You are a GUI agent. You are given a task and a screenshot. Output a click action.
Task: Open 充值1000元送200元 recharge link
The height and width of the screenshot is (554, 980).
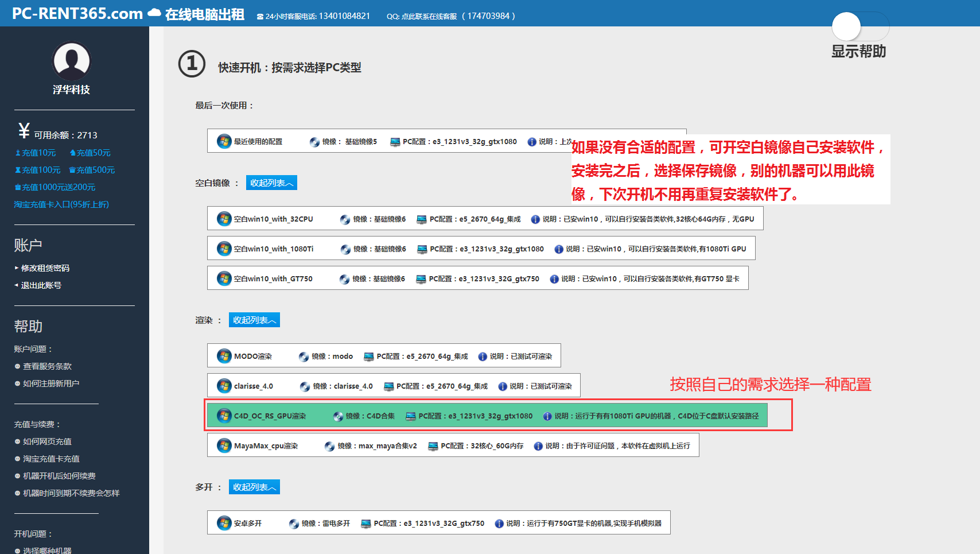click(55, 187)
